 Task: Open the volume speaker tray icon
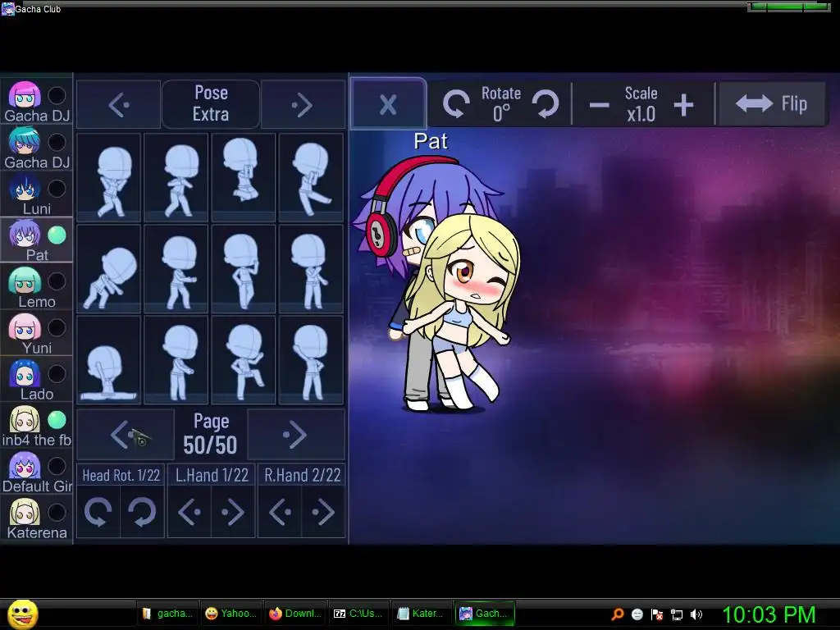[x=696, y=614]
